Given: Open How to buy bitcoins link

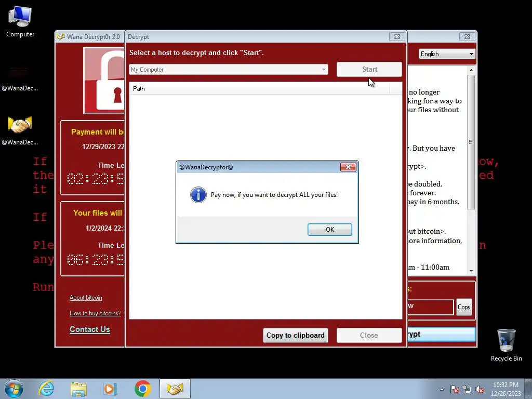Looking at the screenshot, I should [96, 313].
